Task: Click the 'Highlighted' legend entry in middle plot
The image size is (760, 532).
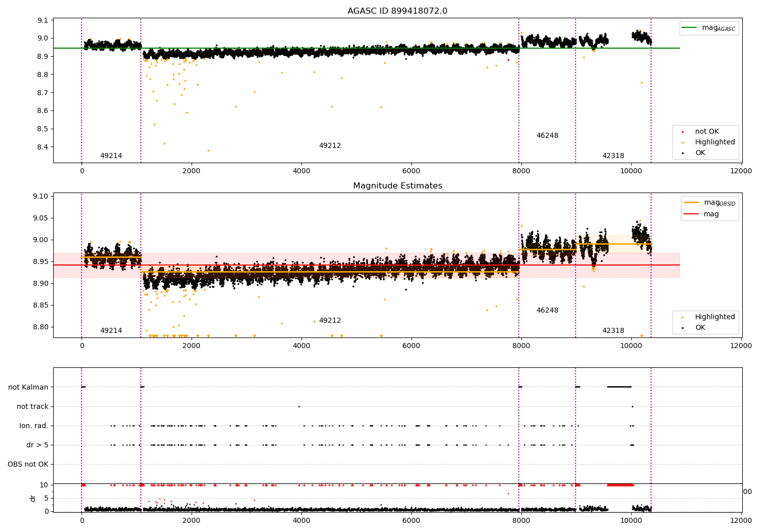Action: click(705, 317)
